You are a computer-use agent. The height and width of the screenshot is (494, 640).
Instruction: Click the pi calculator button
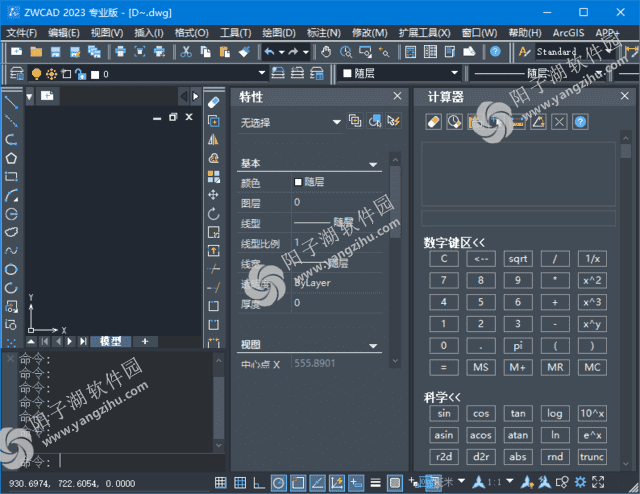518,346
